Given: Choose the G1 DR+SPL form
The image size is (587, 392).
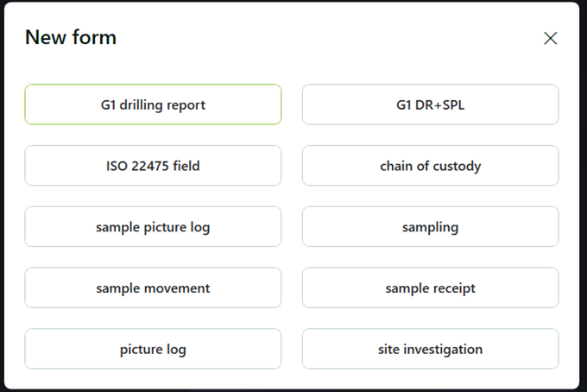Looking at the screenshot, I should 430,104.
